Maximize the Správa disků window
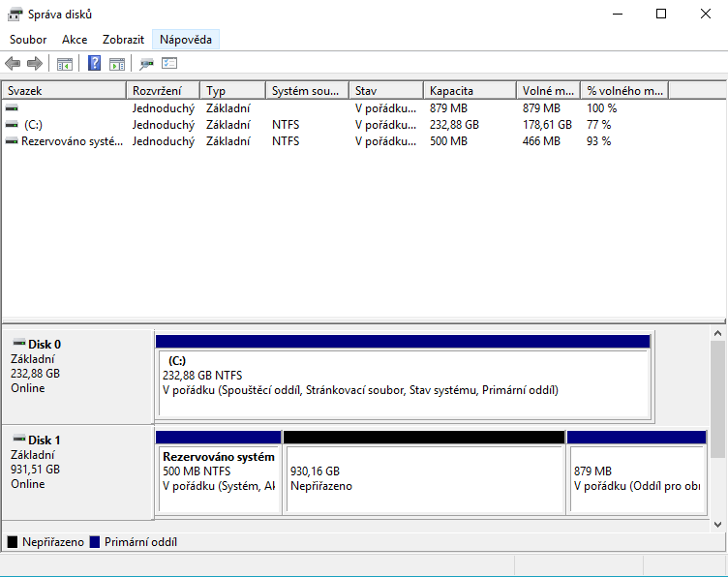Viewport: 728px width, 577px height. coord(661,14)
